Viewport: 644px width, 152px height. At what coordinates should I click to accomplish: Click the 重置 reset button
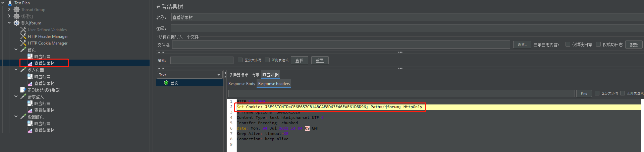coord(320,60)
